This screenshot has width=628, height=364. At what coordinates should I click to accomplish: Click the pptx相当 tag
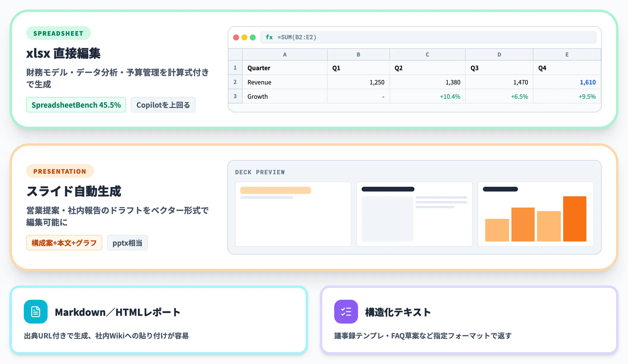128,243
